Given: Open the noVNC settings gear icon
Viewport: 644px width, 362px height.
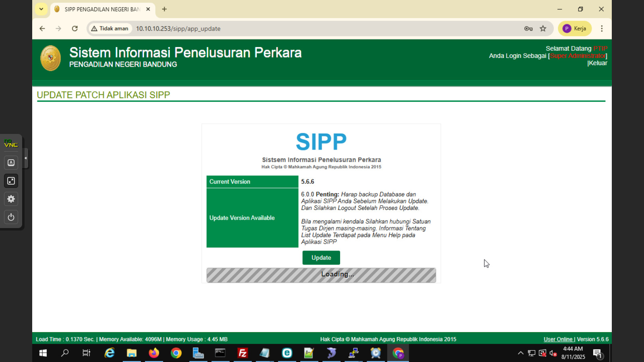Looking at the screenshot, I should (11, 199).
